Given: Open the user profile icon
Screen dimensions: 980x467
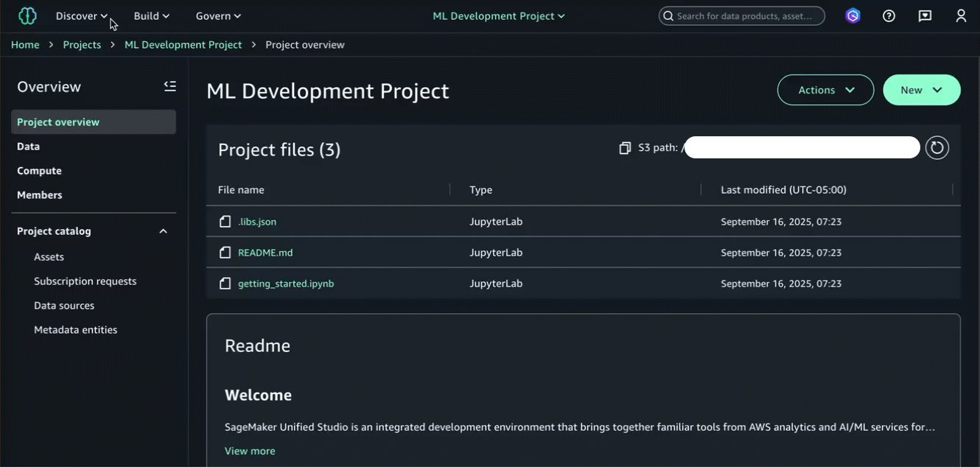Looking at the screenshot, I should (x=961, y=15).
